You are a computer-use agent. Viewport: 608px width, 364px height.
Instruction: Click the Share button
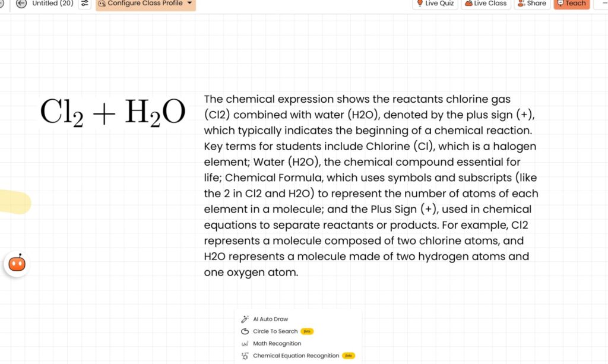(531, 4)
